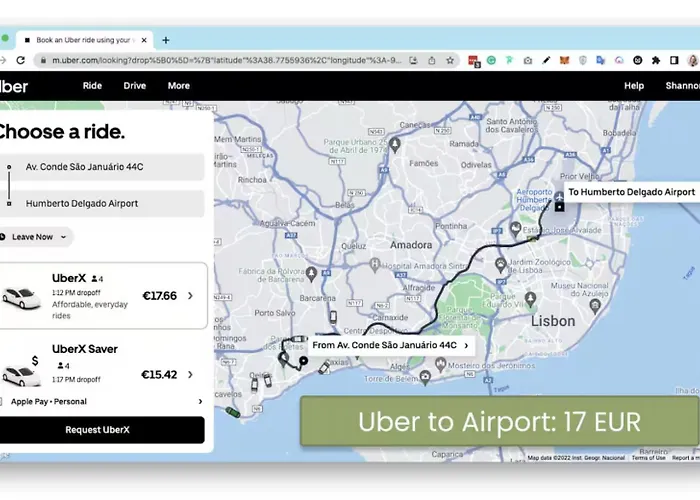Edit pickup field Av. Conde São Januário 44C
700x500 pixels.
[x=102, y=167]
